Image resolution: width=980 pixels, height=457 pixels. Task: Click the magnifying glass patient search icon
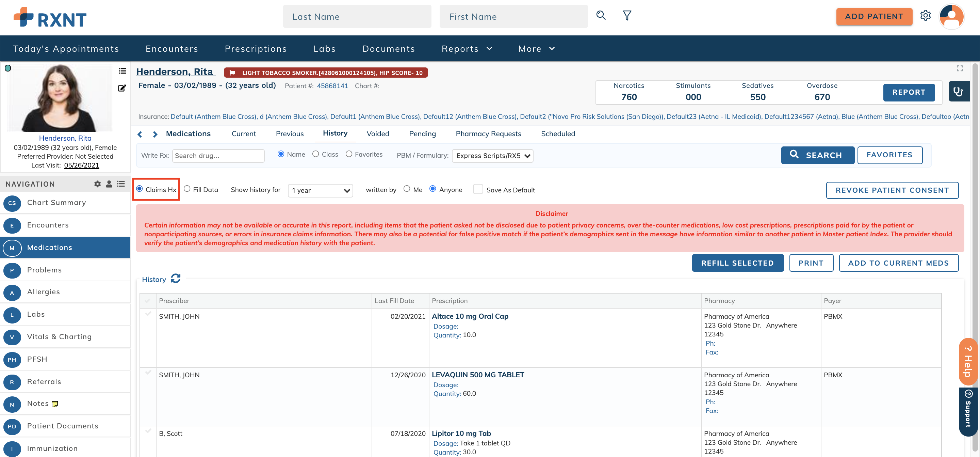tap(601, 15)
